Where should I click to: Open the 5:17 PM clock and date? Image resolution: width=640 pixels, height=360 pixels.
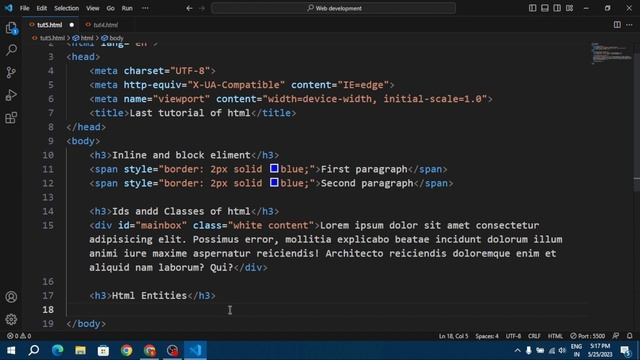tap(600, 351)
